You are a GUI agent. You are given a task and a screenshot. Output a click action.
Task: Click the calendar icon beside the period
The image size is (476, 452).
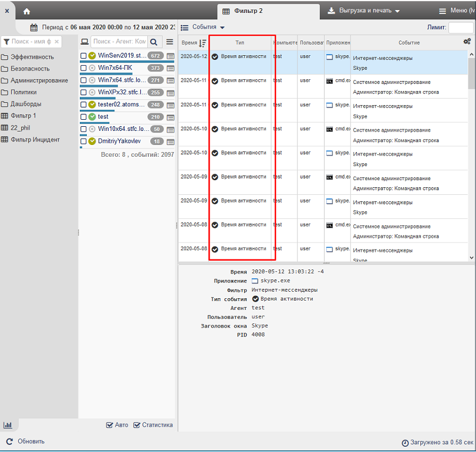(x=34, y=27)
